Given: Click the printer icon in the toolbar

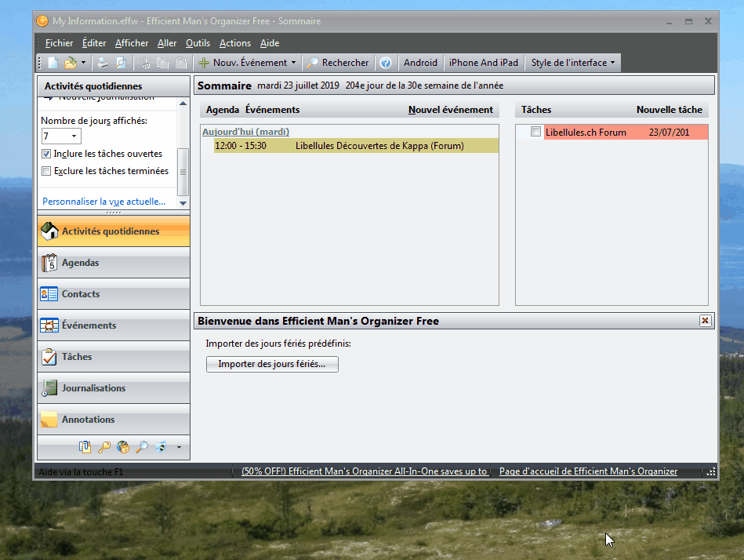Looking at the screenshot, I should [x=103, y=63].
